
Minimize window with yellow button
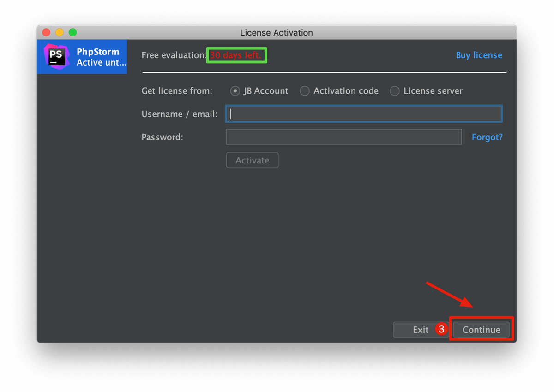click(60, 32)
